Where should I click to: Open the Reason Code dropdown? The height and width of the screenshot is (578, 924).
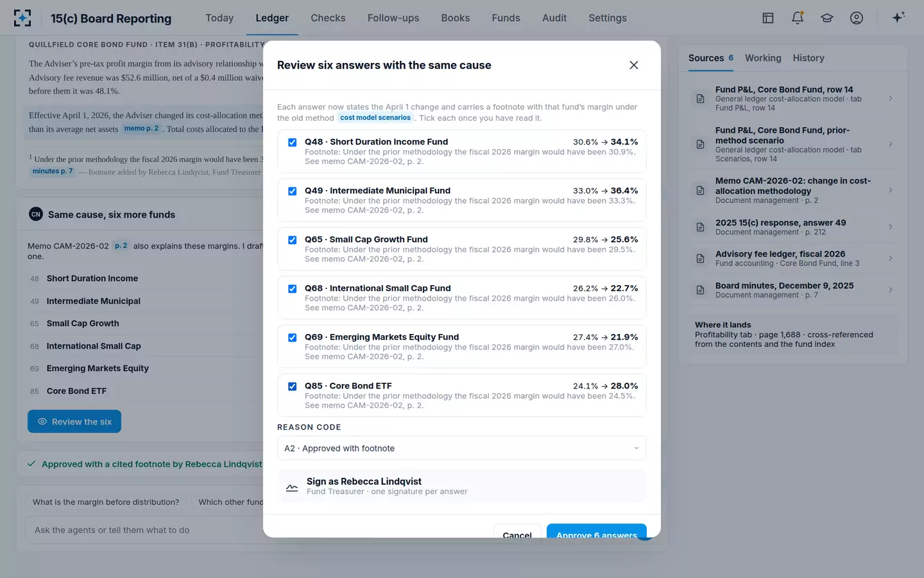tap(461, 448)
